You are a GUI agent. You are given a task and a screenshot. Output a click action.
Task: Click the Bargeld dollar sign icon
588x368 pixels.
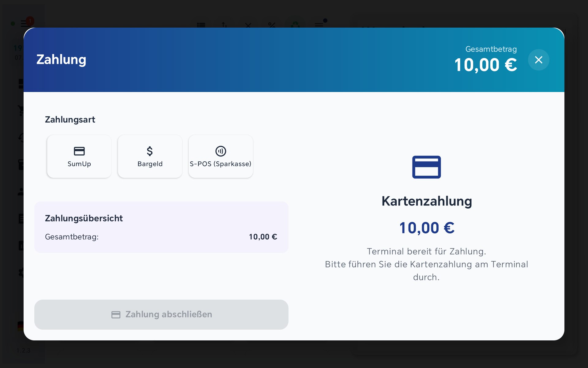coord(150,151)
